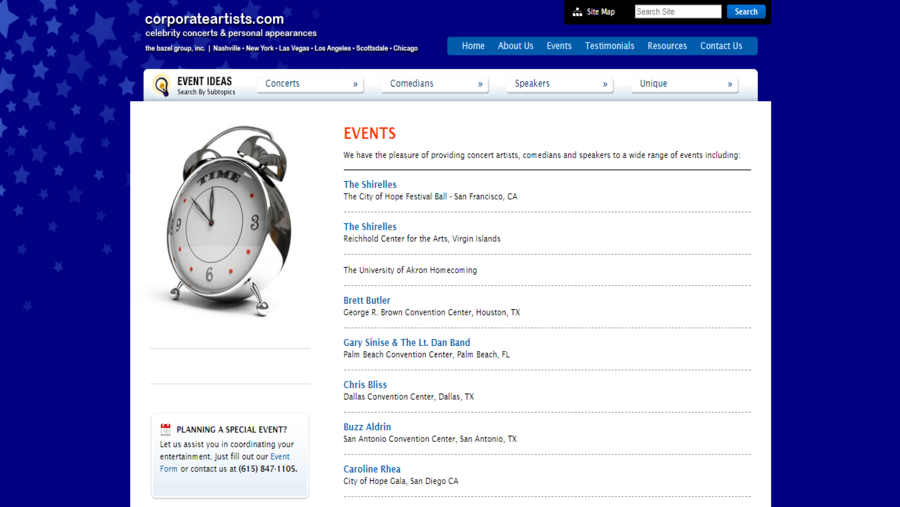Select Events in the navigation bar
This screenshot has height=507, width=900.
pos(559,46)
